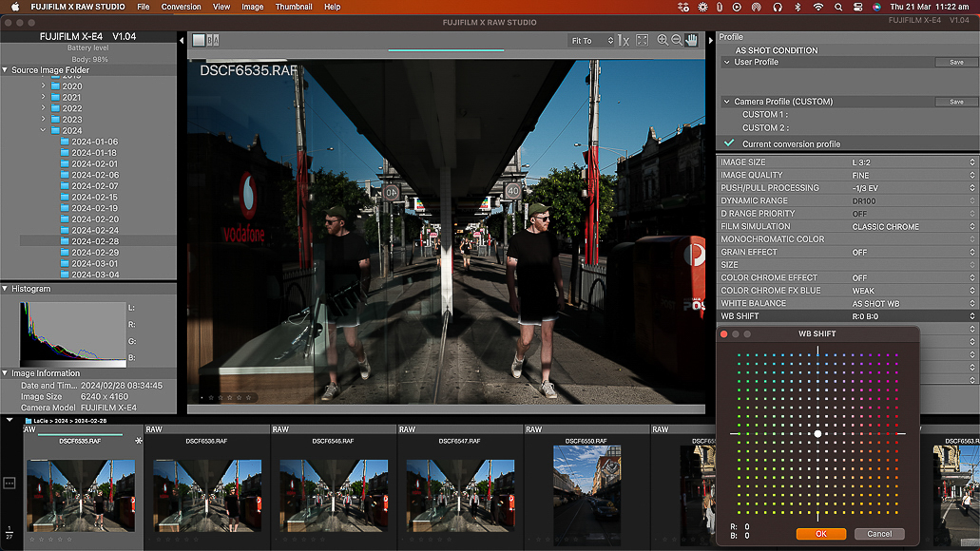Save the User Profile
The height and width of the screenshot is (551, 980).
pyautogui.click(x=955, y=62)
